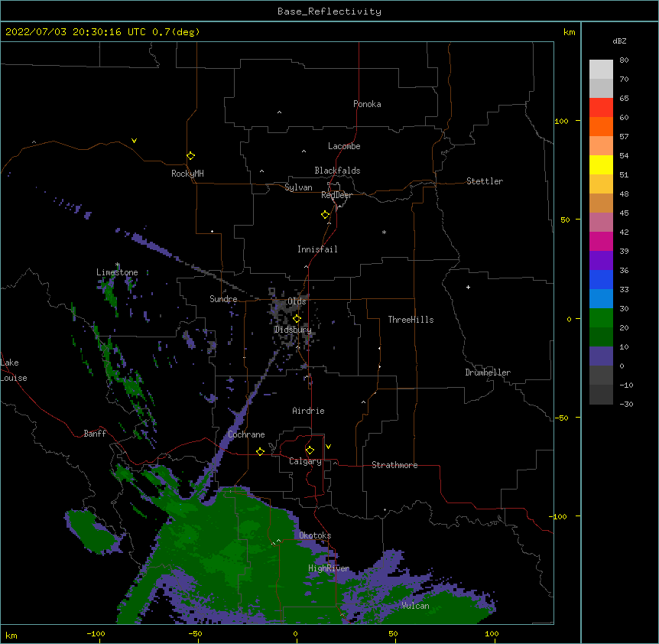659x644 pixels.
Task: Select the bright green 20-30 dBZ legend swatch
Action: click(x=601, y=318)
